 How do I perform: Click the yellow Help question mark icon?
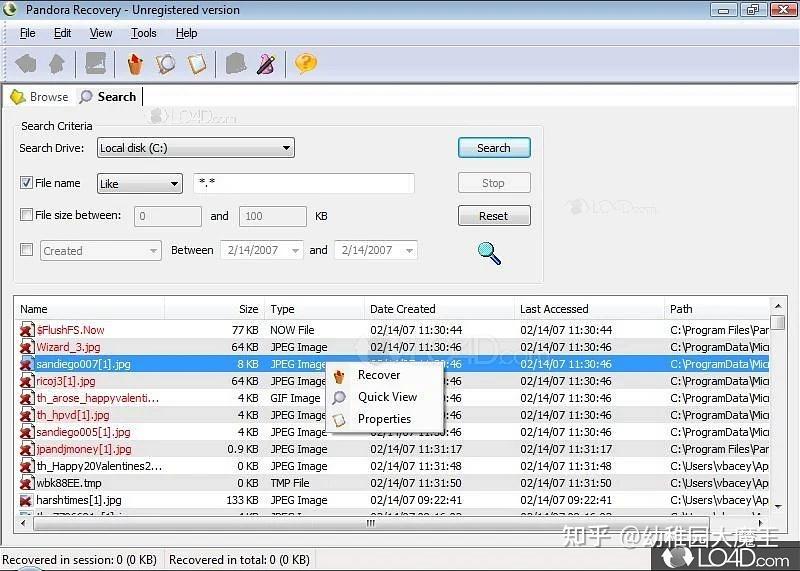306,64
